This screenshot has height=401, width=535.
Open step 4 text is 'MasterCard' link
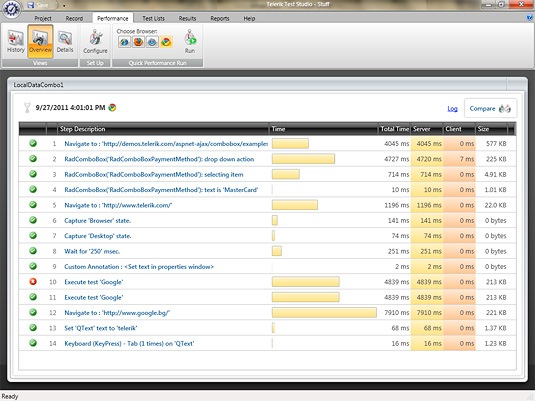tap(161, 190)
